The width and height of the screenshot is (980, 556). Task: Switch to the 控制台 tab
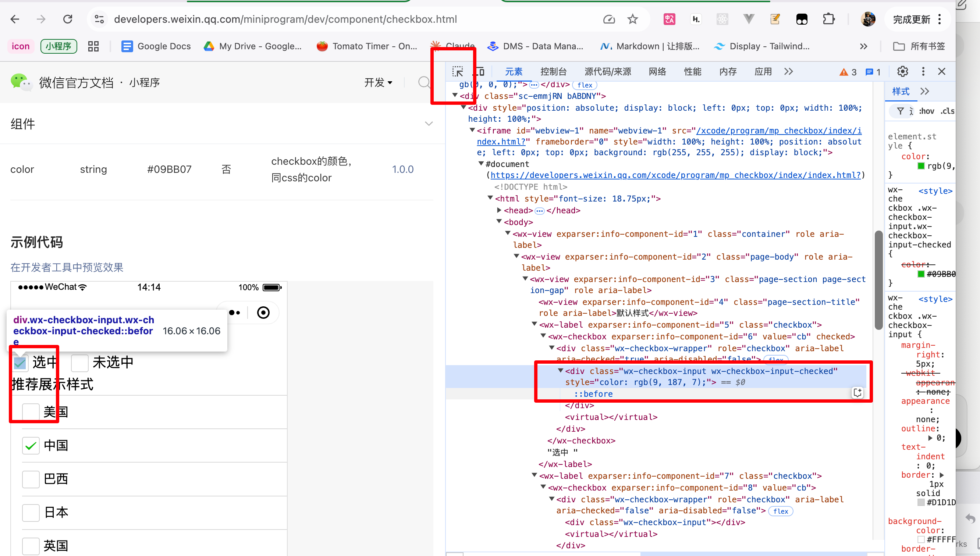[553, 71]
